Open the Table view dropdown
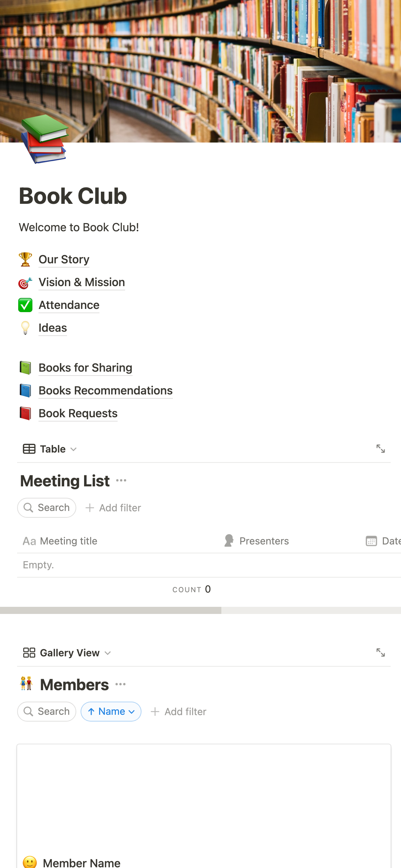Image resolution: width=401 pixels, height=868 pixels. click(50, 449)
